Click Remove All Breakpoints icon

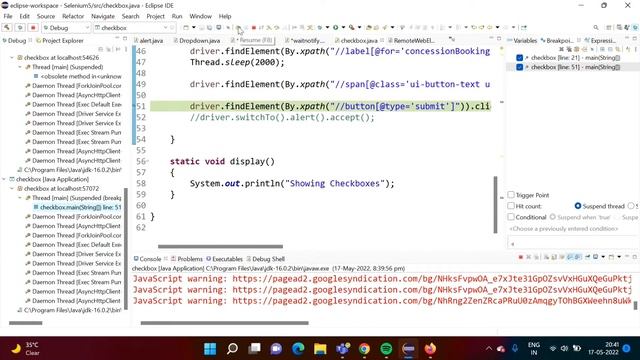569,49
